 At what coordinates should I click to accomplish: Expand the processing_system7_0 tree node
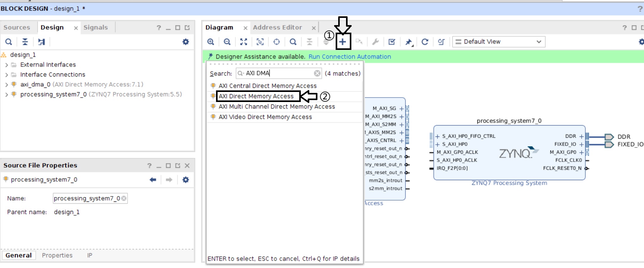point(7,94)
